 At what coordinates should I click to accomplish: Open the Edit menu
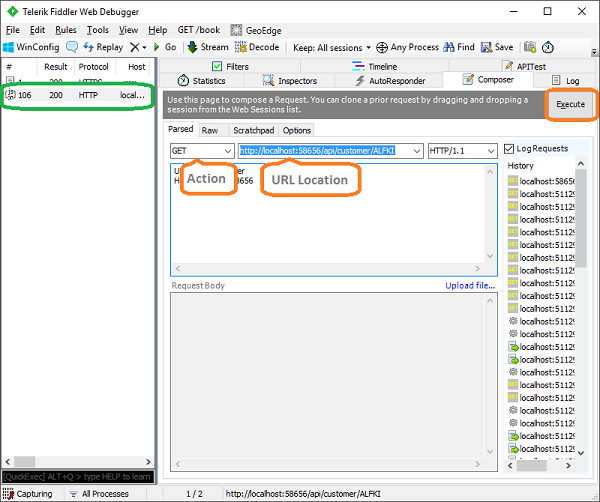coord(37,30)
